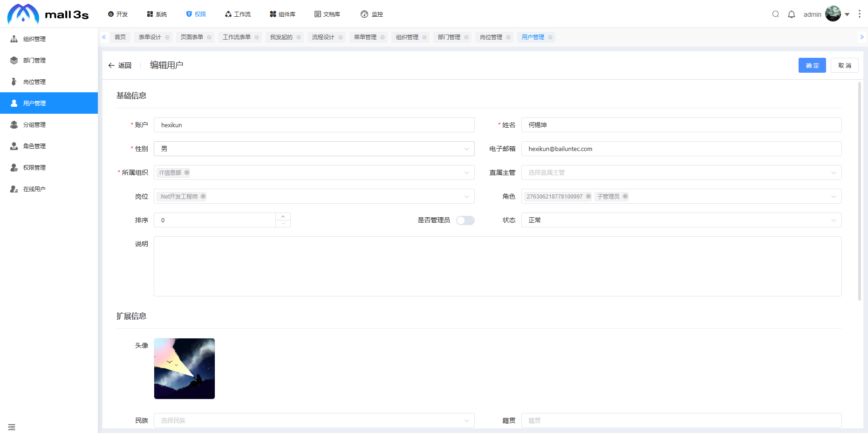Close the 表单设计 tab
Screen dimensions: 868x433
(x=167, y=37)
